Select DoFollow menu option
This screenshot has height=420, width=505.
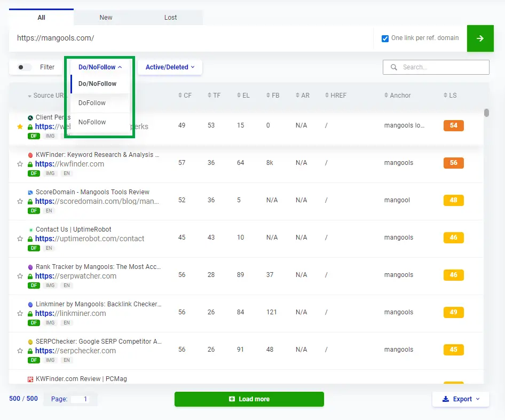click(x=100, y=103)
